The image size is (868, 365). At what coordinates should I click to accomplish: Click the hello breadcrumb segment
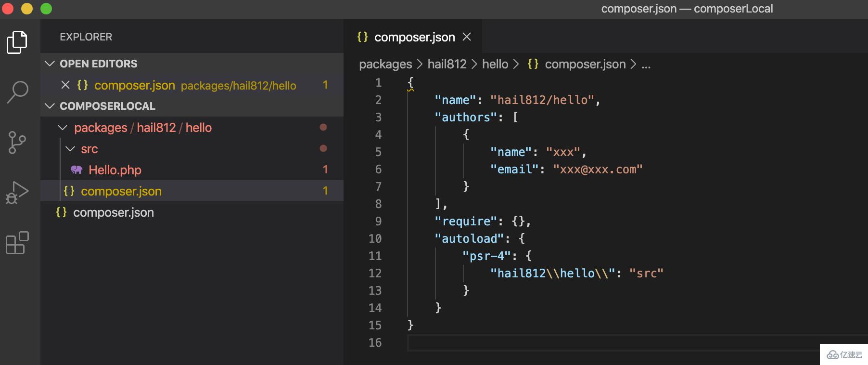tap(495, 64)
